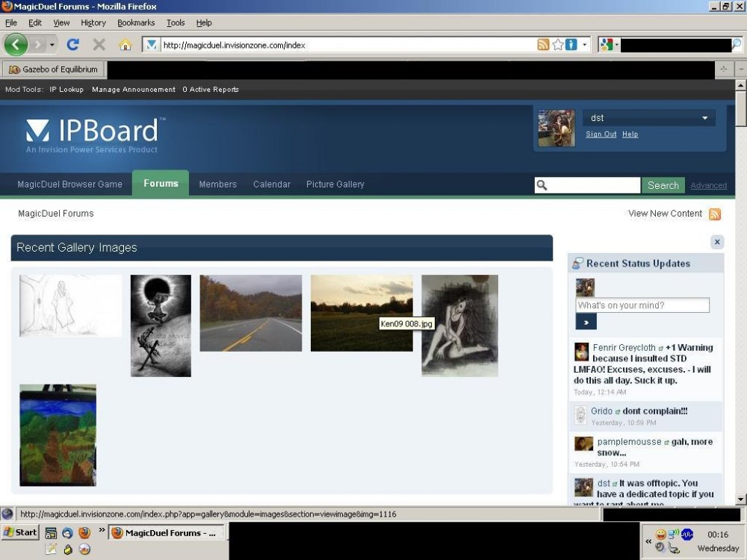
Task: Click Fenrir Greycloth's avatar in status updates
Action: (581, 352)
